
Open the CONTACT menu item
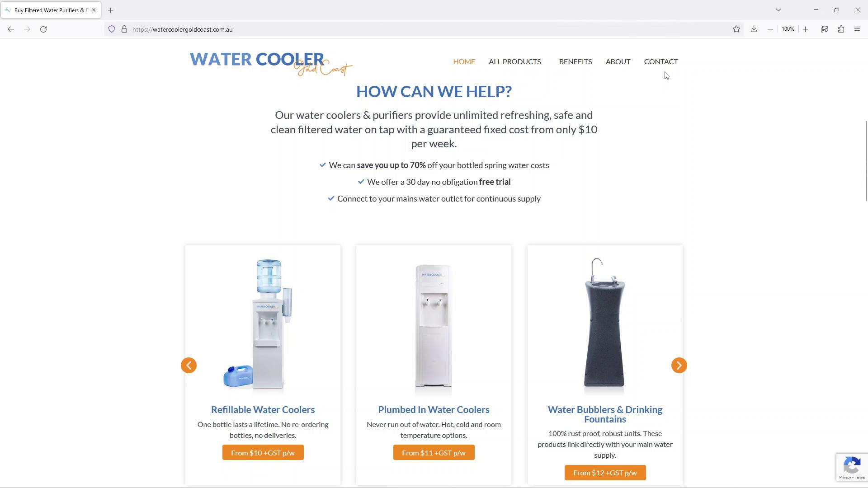click(x=661, y=61)
